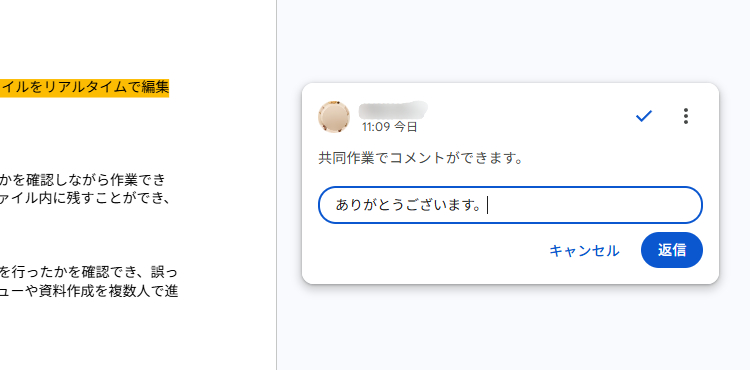Click the blurred commenter name
The height and width of the screenshot is (370, 750).
393,110
